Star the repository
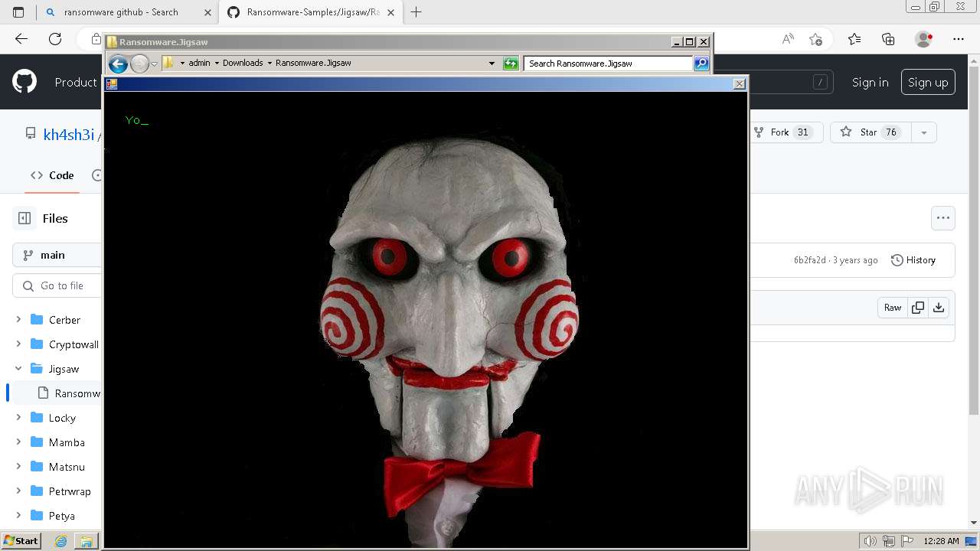This screenshot has height=551, width=980. coord(869,132)
